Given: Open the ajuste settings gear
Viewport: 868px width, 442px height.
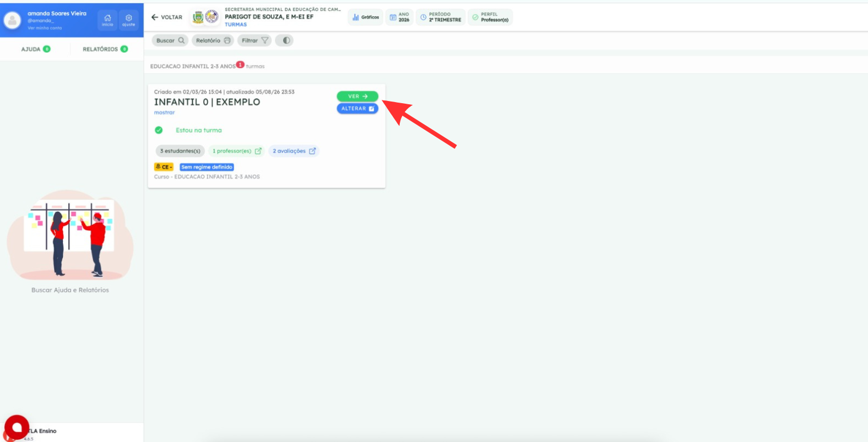Looking at the screenshot, I should (x=129, y=20).
